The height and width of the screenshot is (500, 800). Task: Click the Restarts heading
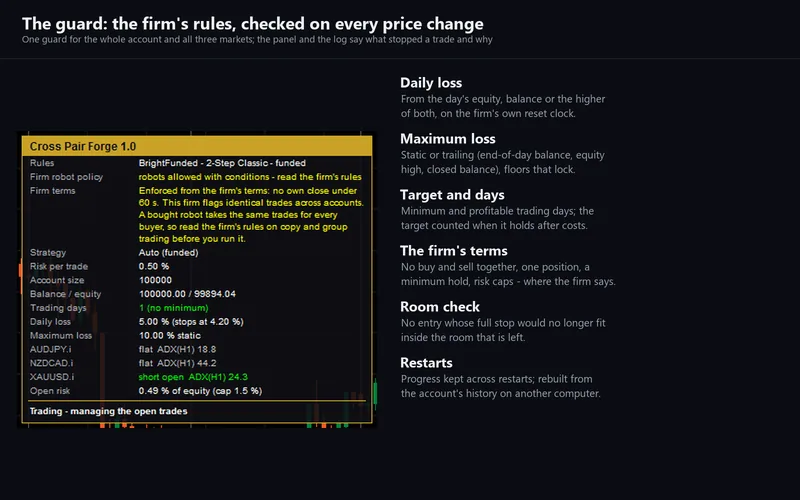(426, 363)
